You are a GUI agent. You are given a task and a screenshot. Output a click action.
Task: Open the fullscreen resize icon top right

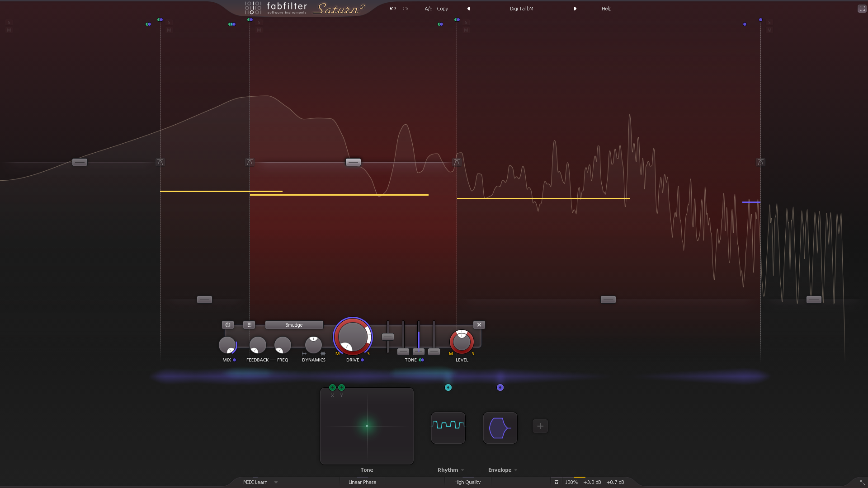tap(861, 8)
